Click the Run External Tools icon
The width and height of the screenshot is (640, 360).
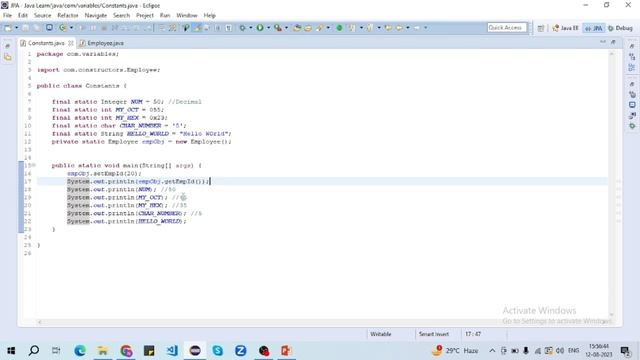click(x=278, y=28)
